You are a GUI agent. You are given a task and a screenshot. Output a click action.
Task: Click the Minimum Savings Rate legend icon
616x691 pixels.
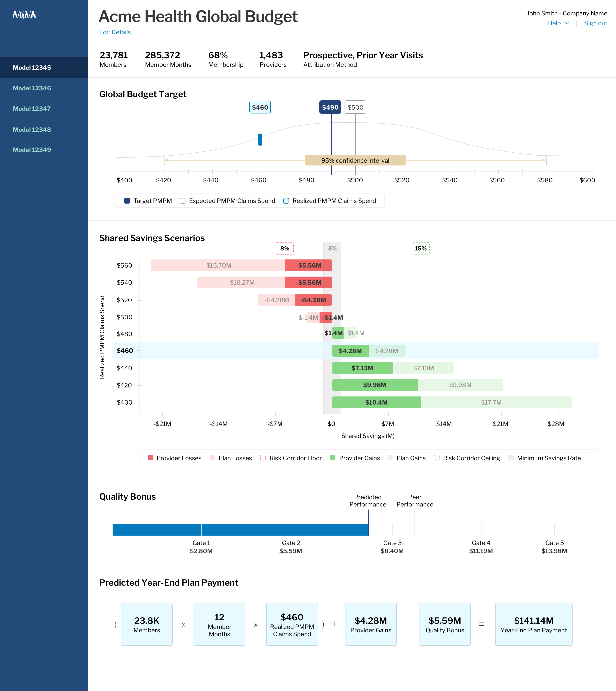coord(511,458)
